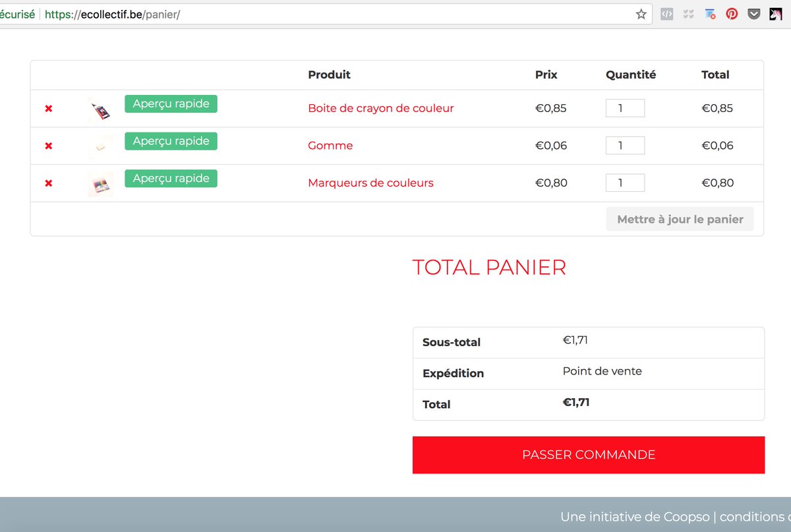Bookmark this page with the star icon
791x532 pixels.
point(640,13)
